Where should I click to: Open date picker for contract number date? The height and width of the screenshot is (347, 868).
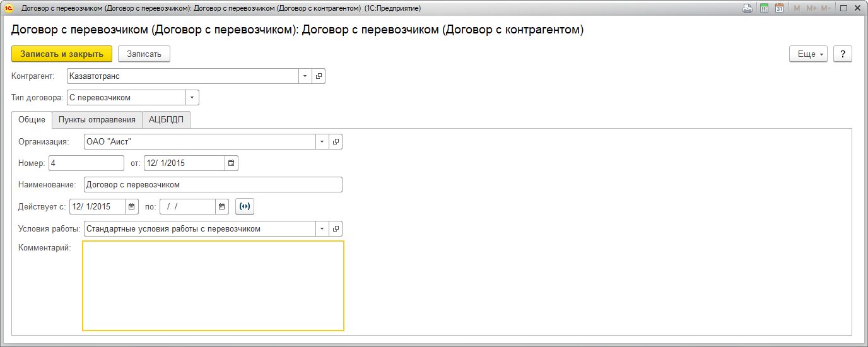(x=232, y=163)
